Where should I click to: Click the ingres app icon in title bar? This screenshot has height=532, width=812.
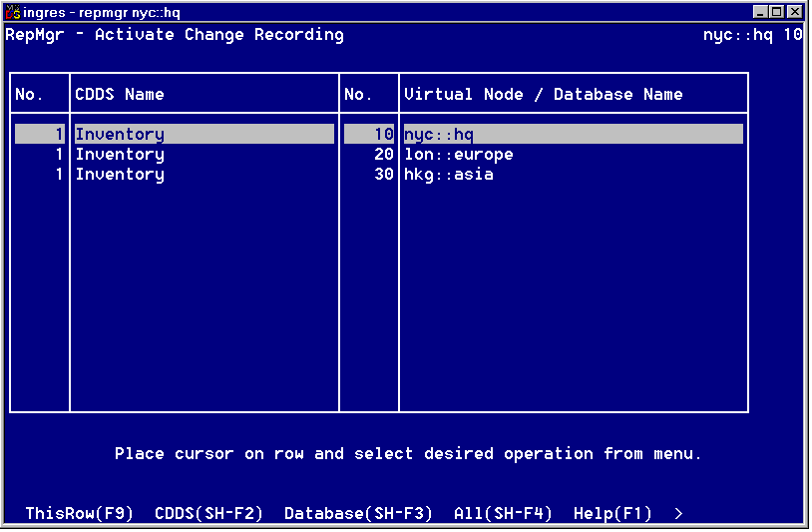click(x=12, y=11)
